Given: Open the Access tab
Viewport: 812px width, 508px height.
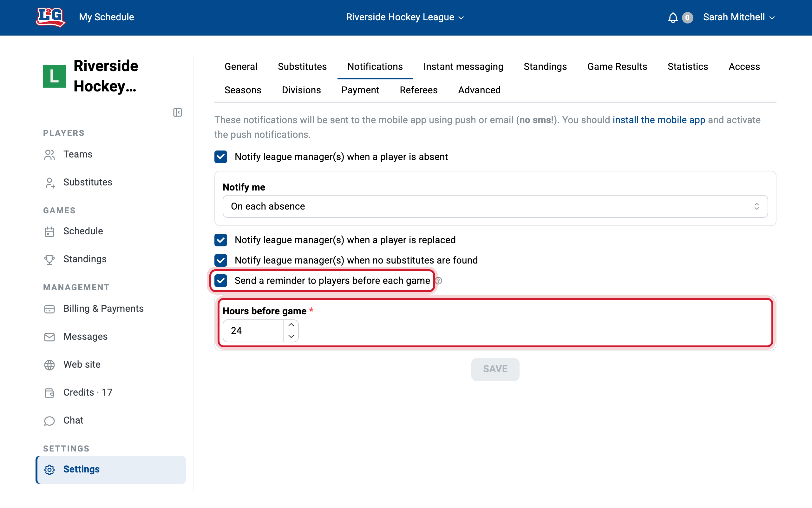Looking at the screenshot, I should pyautogui.click(x=744, y=67).
